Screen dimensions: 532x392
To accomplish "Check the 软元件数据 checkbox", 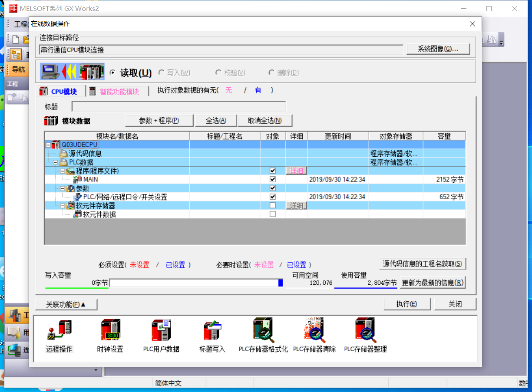I will pos(273,214).
